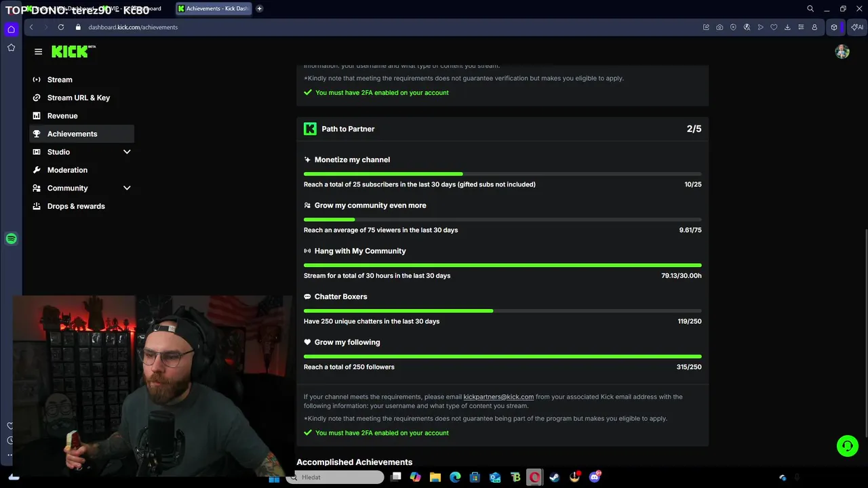Open the green support chat bubble
The image size is (868, 488).
click(847, 445)
